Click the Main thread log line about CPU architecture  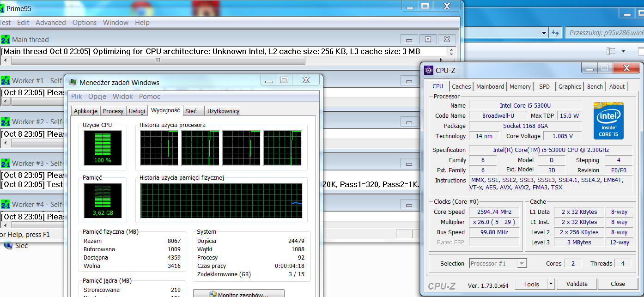[x=211, y=51]
